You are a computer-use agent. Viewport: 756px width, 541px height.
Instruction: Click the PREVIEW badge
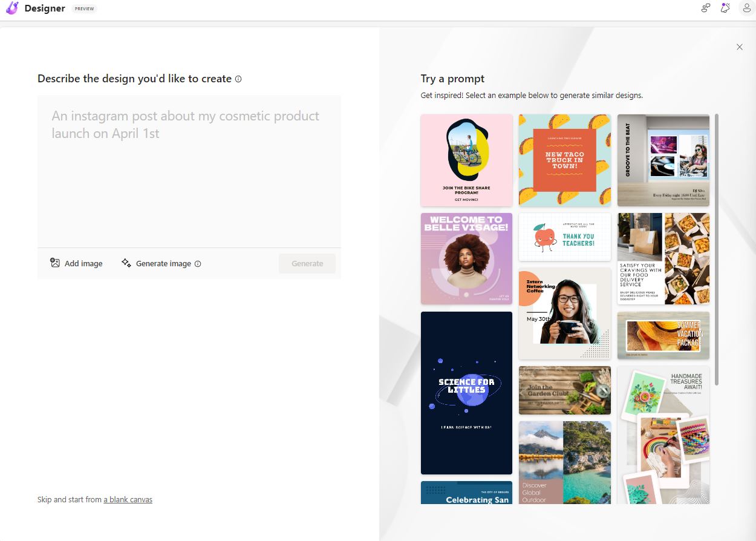84,9
